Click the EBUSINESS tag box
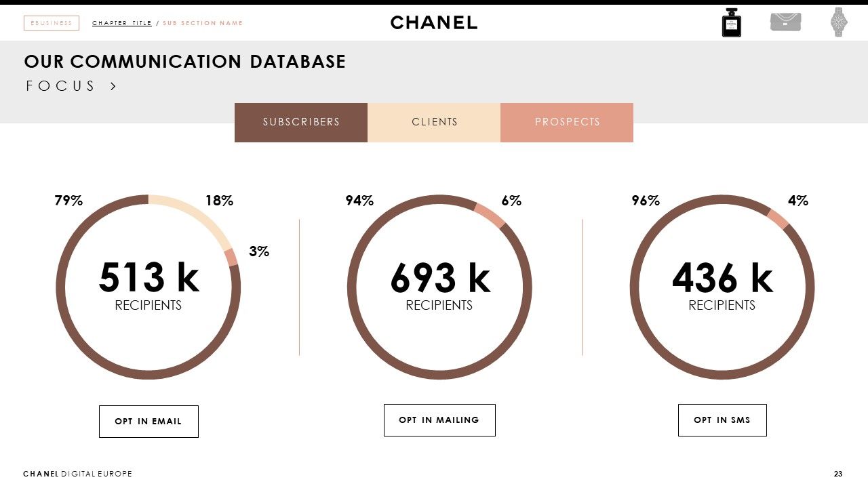The image size is (868, 488). tap(52, 23)
